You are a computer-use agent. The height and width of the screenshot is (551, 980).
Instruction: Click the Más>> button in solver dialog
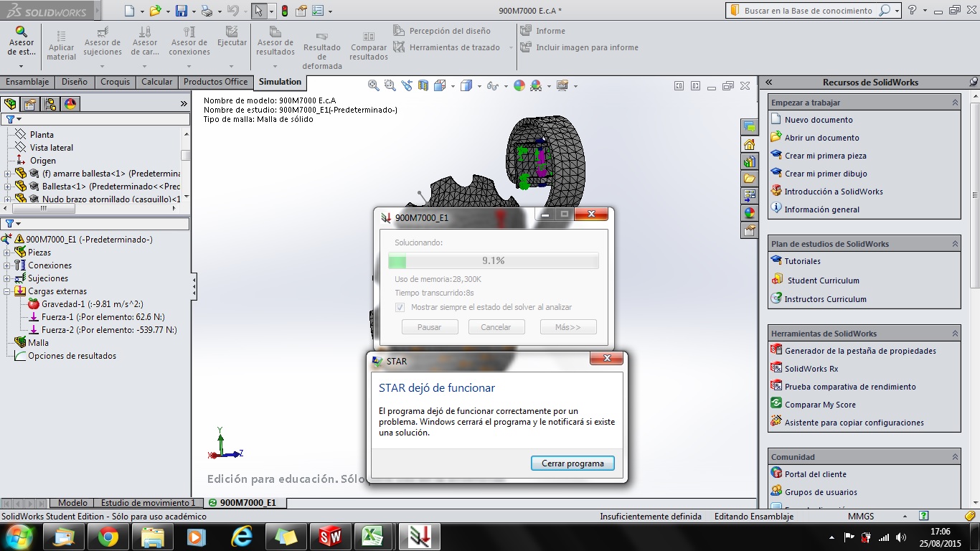pos(567,327)
